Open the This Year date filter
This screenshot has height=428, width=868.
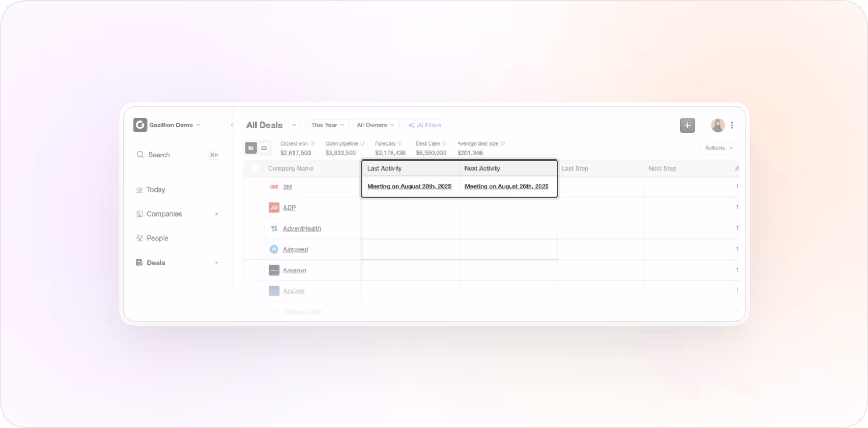point(328,125)
